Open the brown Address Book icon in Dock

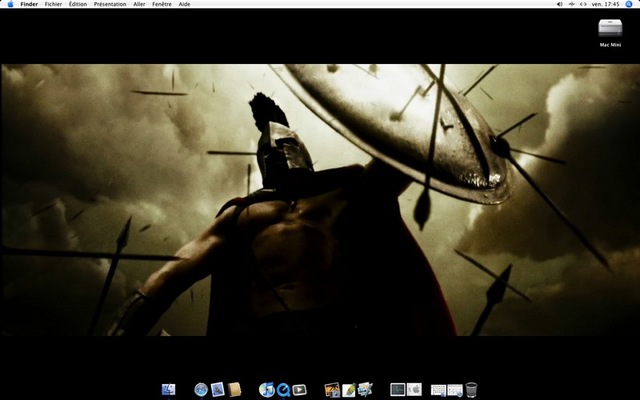click(234, 389)
